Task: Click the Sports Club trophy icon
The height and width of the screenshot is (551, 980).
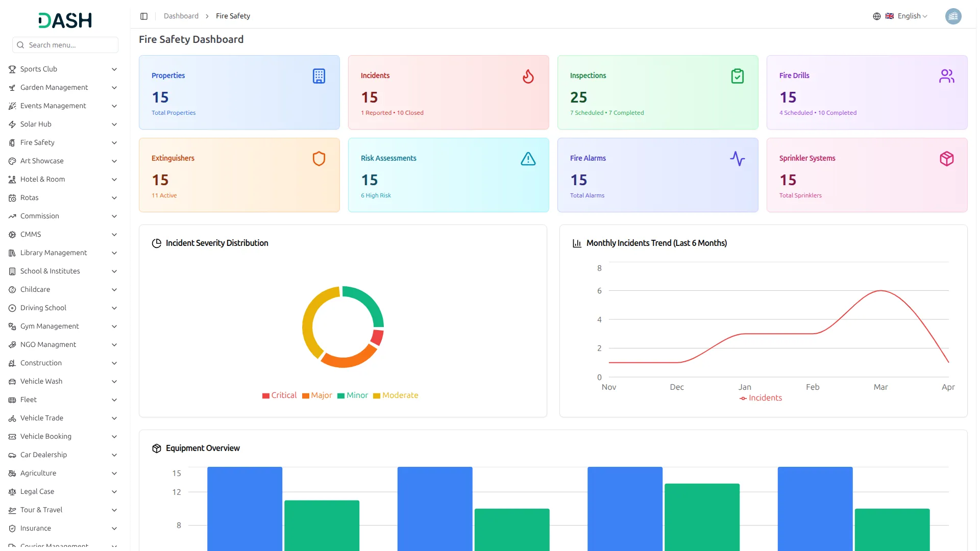Action: [12, 69]
